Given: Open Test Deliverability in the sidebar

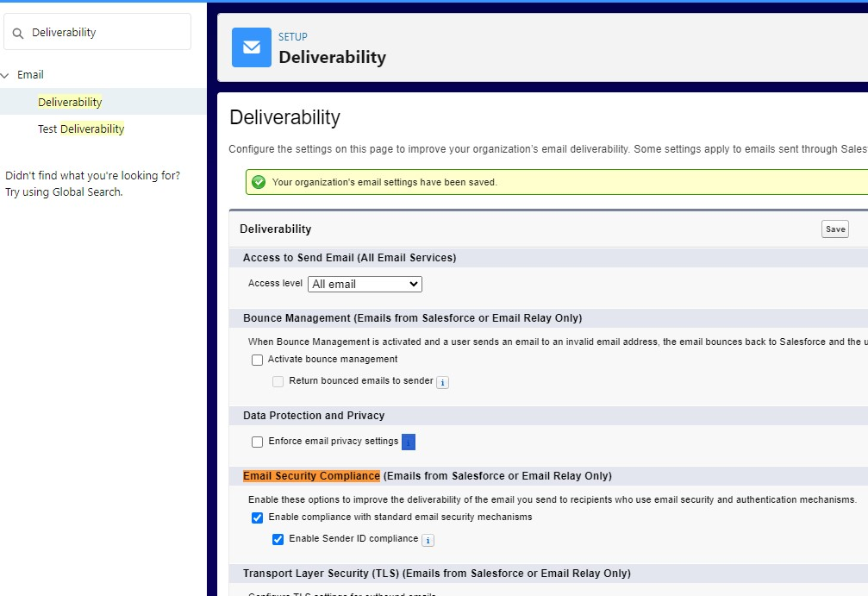Looking at the screenshot, I should coord(81,129).
